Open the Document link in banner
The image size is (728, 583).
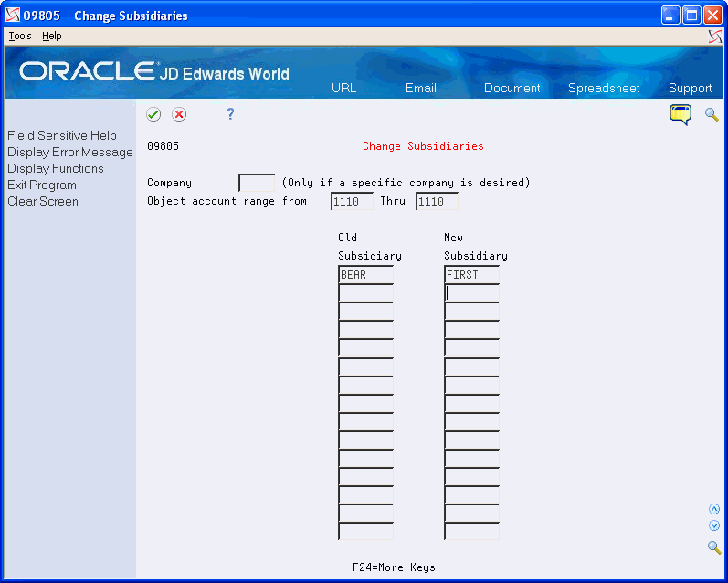[512, 89]
